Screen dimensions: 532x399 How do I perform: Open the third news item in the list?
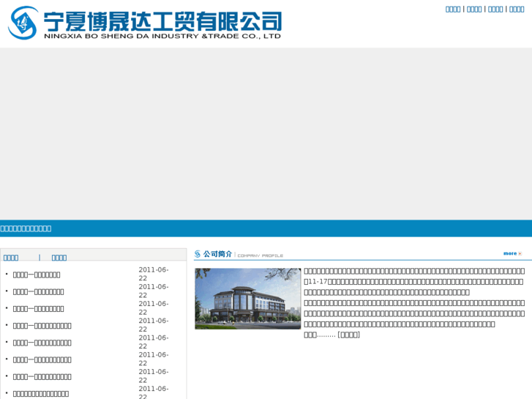[38, 309]
